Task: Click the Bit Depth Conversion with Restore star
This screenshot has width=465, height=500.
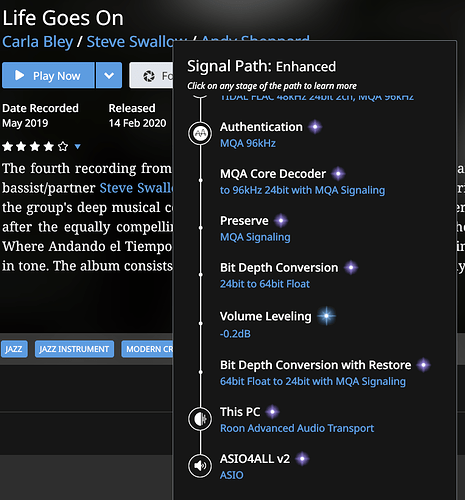Action: click(x=424, y=365)
